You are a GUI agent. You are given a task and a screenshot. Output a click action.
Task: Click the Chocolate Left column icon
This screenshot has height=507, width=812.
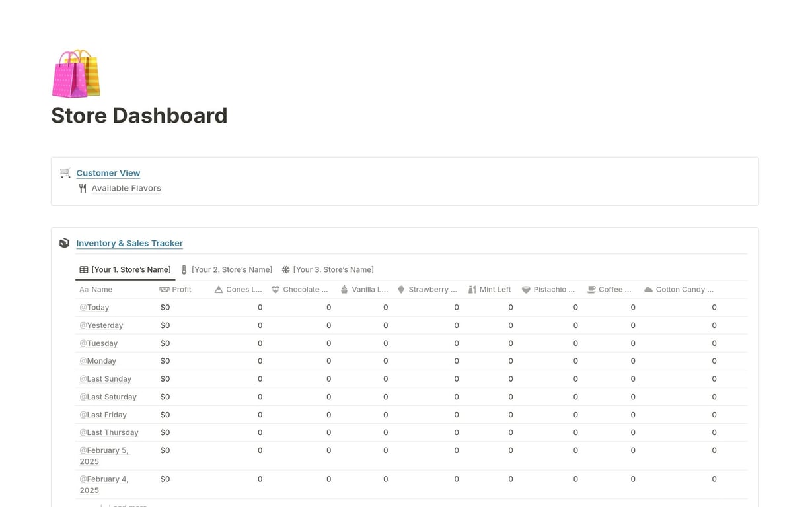(x=276, y=290)
